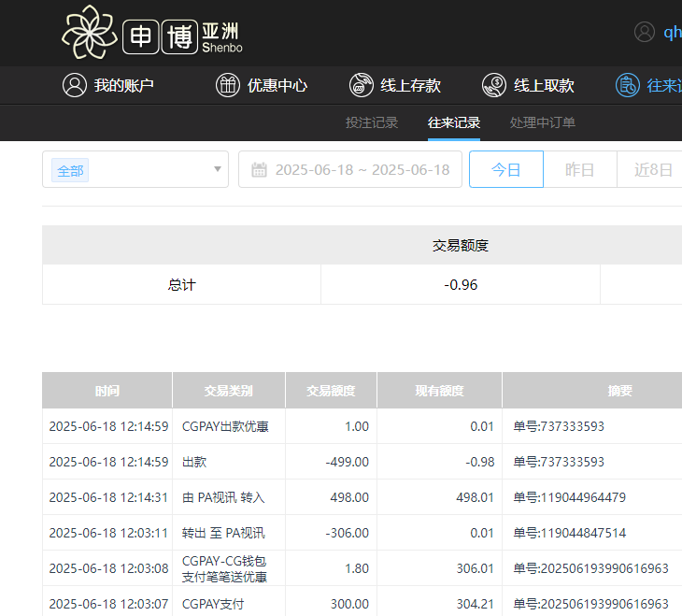
Task: Click the 我的账户 person icon
Action: pos(74,85)
